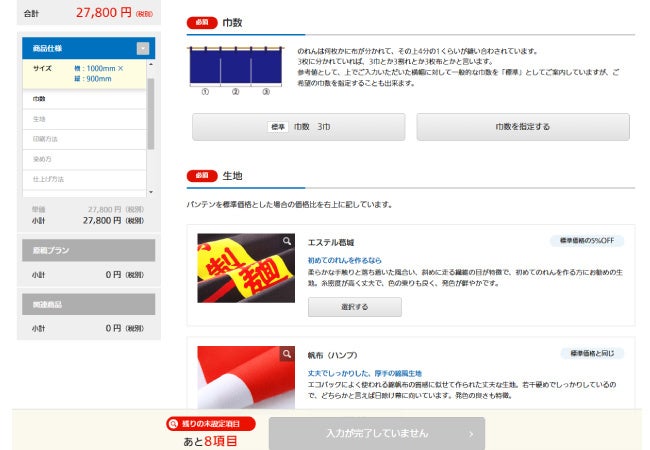
Task: Select 印刷方法 in the spec list
Action: [x=84, y=139]
